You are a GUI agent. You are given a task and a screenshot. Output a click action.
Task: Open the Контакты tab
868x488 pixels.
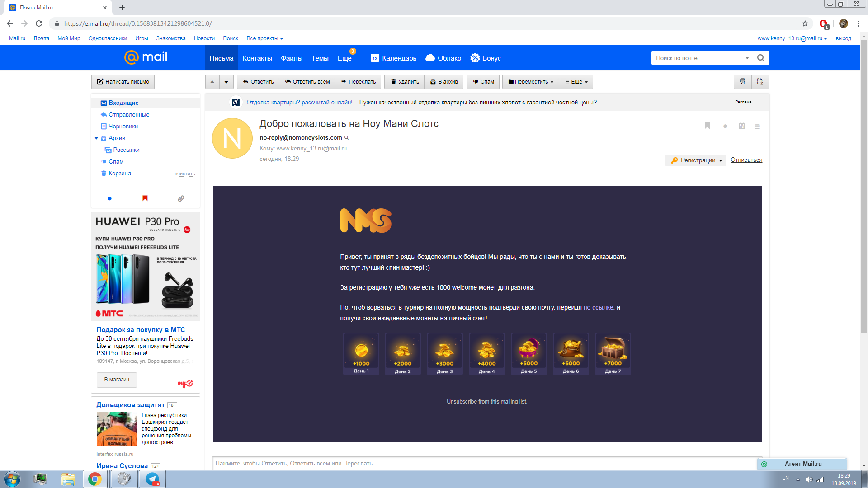tap(257, 58)
